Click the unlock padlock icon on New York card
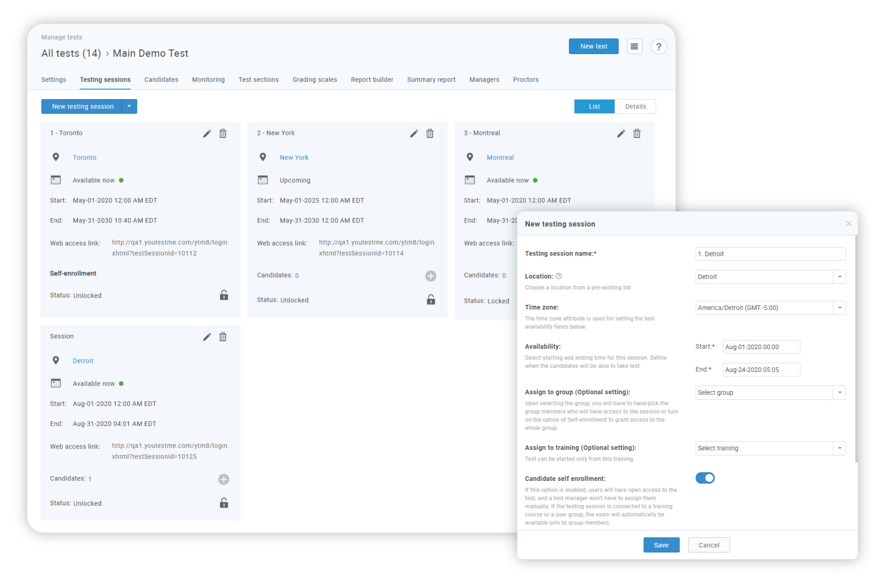This screenshot has height=588, width=886. [431, 299]
